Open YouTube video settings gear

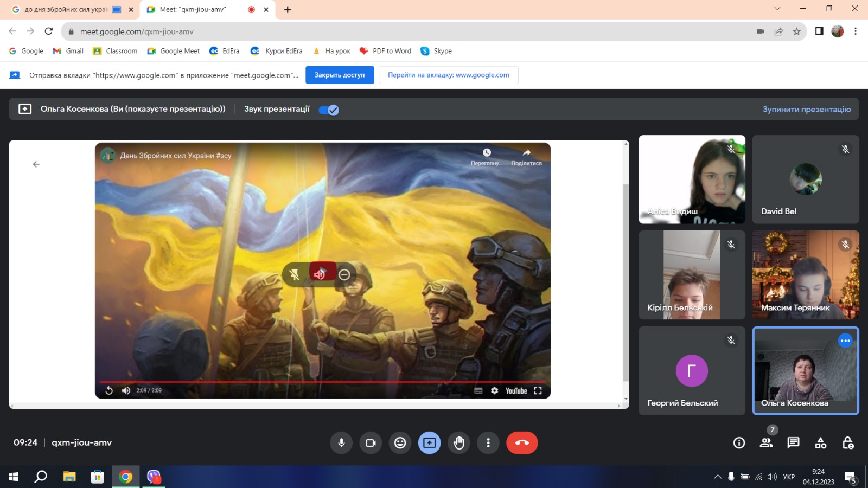pos(494,390)
